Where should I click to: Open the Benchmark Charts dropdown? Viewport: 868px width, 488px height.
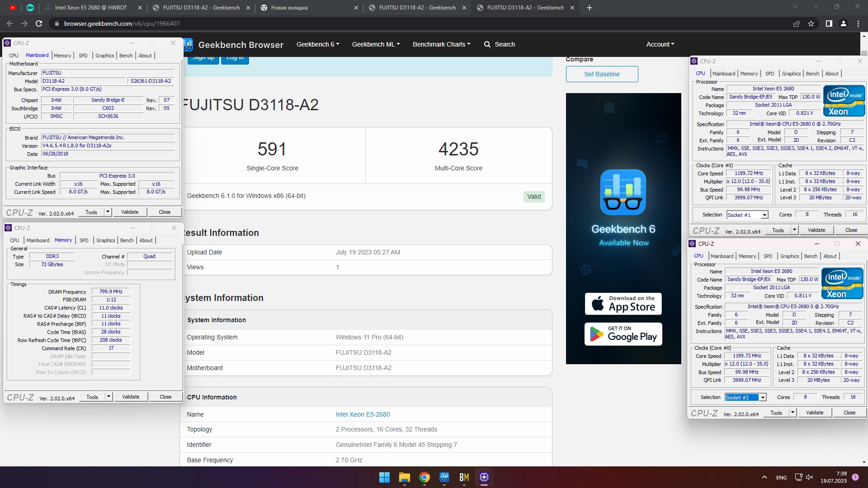(x=441, y=44)
